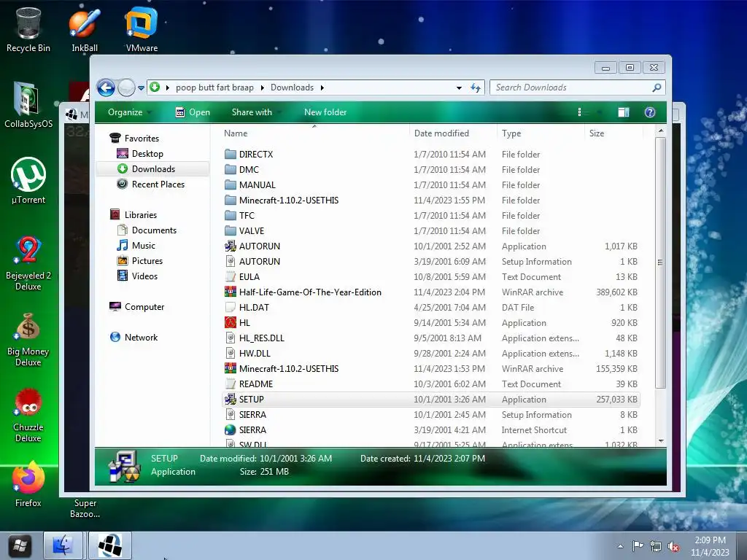Open Music library in sidebar
This screenshot has height=560, width=747.
pos(144,246)
